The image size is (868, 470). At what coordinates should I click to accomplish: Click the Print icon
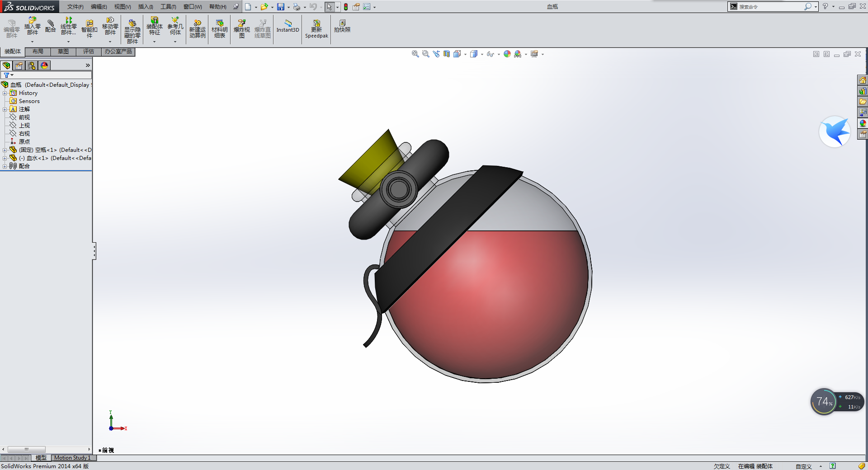[x=297, y=7]
